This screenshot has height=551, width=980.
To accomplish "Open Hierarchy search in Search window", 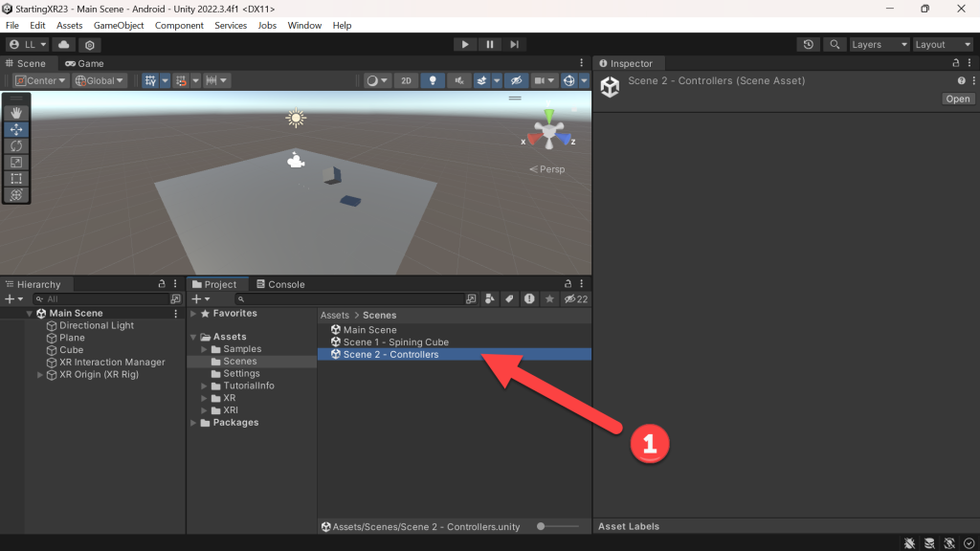I will coord(176,299).
